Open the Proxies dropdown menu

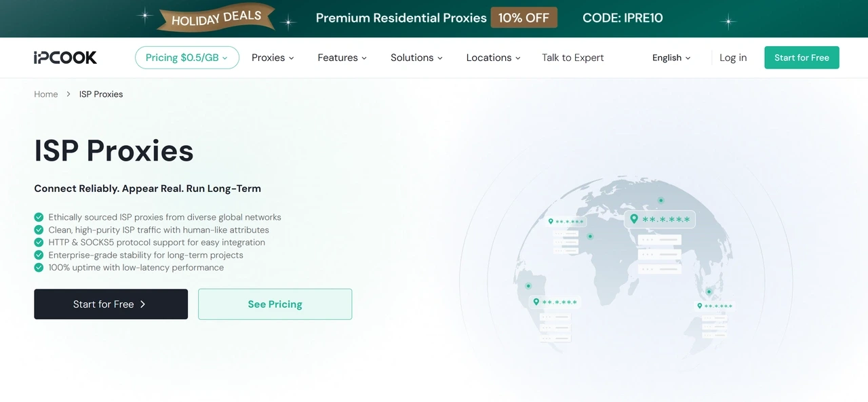(273, 58)
